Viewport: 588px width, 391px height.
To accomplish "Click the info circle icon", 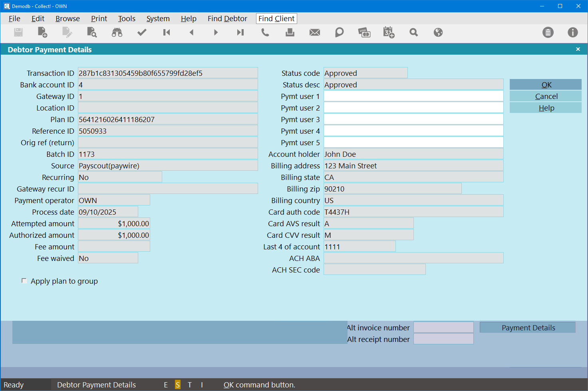I will (573, 33).
